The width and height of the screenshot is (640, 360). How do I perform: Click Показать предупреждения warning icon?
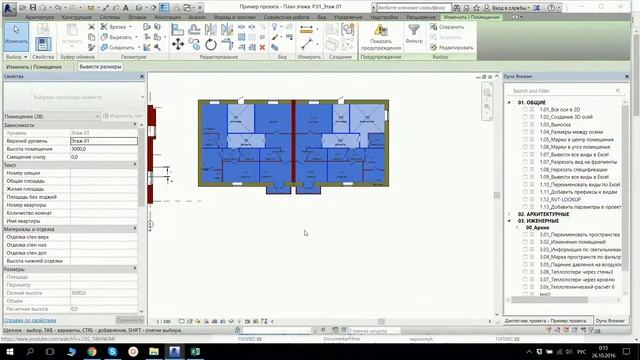point(380,30)
